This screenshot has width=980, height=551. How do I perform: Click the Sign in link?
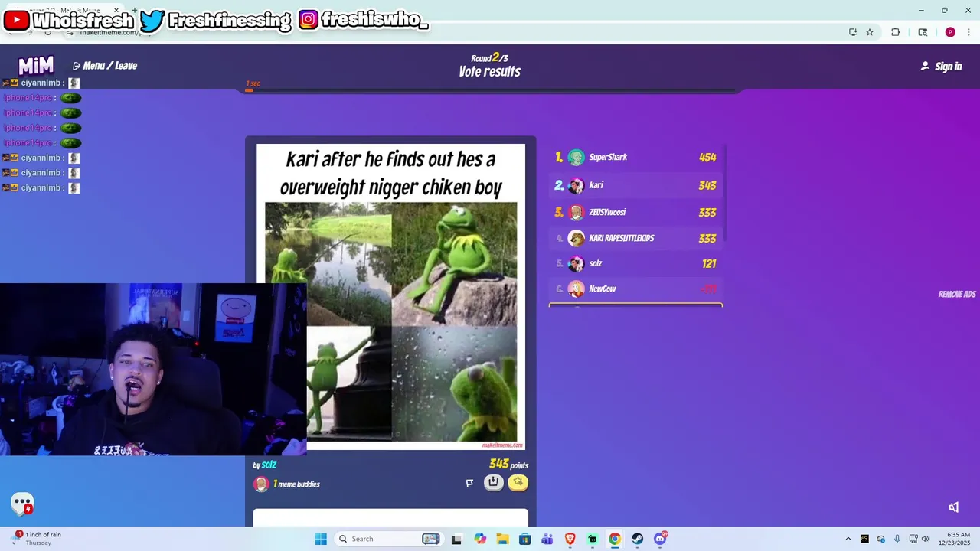pyautogui.click(x=941, y=67)
